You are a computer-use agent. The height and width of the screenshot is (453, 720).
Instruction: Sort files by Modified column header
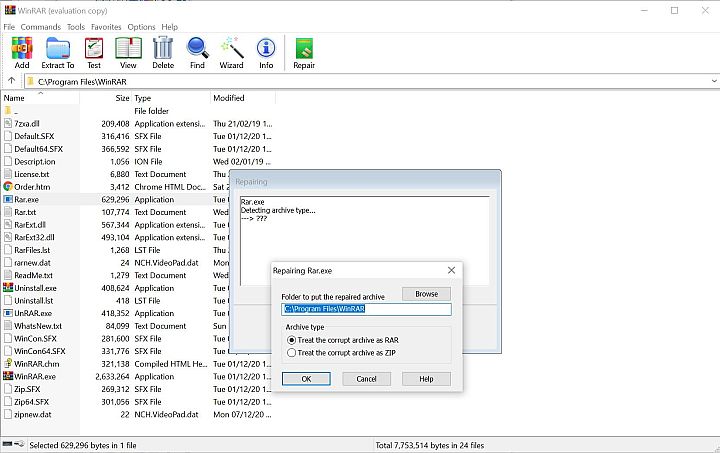tap(243, 98)
